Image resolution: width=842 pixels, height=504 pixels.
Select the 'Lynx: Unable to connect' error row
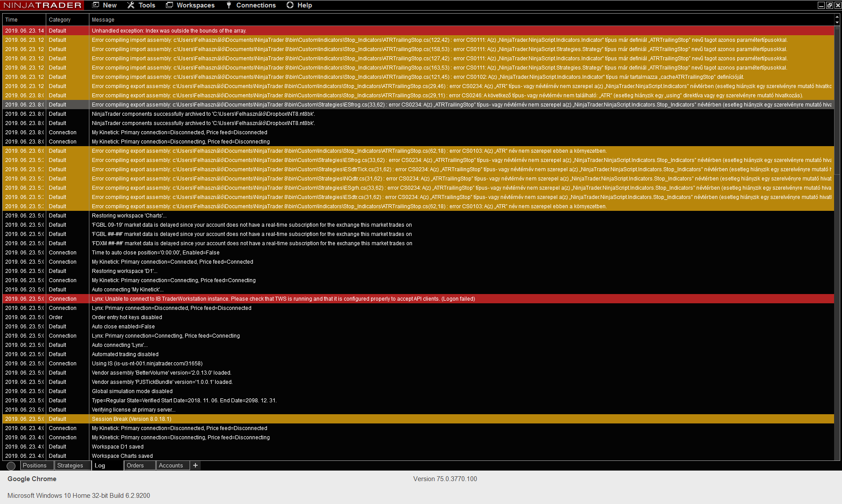click(418, 299)
